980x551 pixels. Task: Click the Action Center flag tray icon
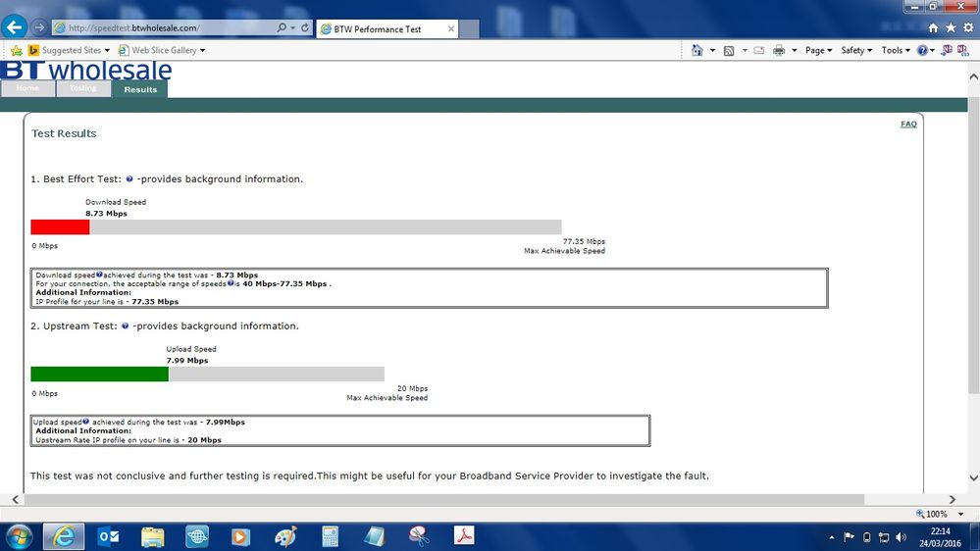[849, 537]
